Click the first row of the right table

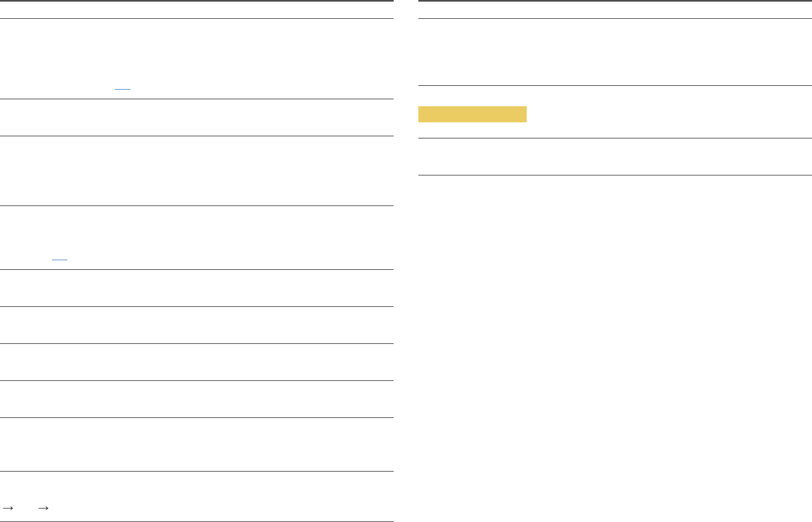[615, 52]
